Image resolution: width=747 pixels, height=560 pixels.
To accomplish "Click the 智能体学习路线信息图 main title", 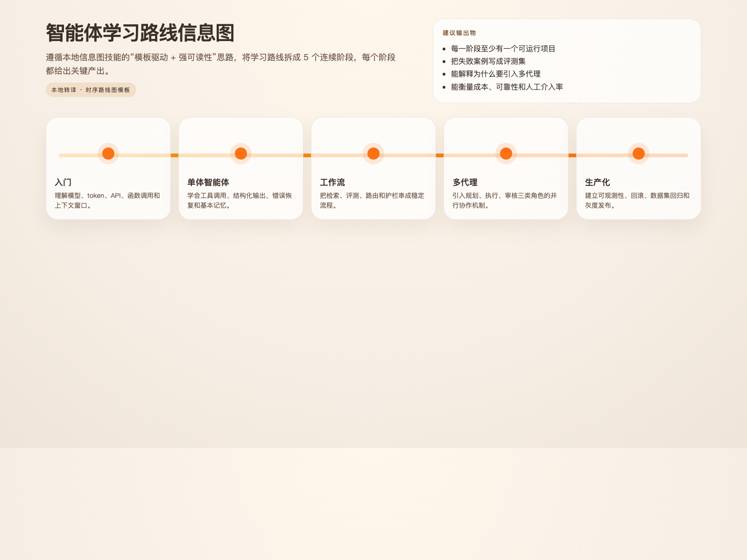I will pos(140,33).
